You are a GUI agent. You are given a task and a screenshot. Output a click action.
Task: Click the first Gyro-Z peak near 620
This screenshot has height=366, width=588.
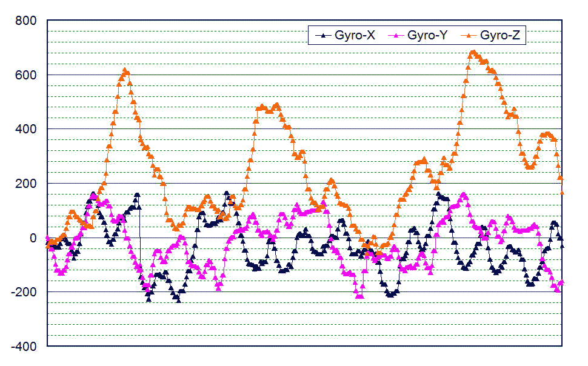(125, 71)
